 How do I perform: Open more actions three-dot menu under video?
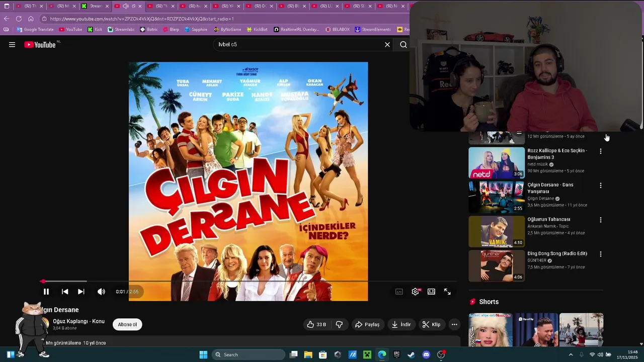(x=454, y=325)
